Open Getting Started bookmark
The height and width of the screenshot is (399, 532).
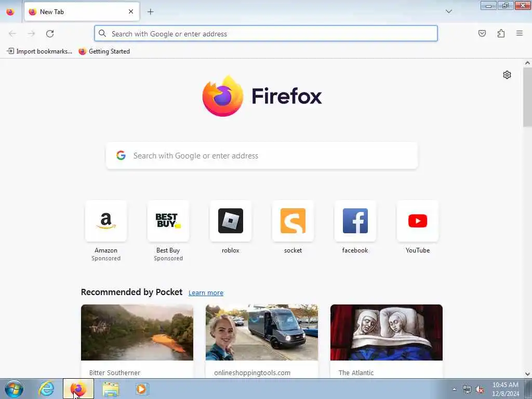[104, 51]
